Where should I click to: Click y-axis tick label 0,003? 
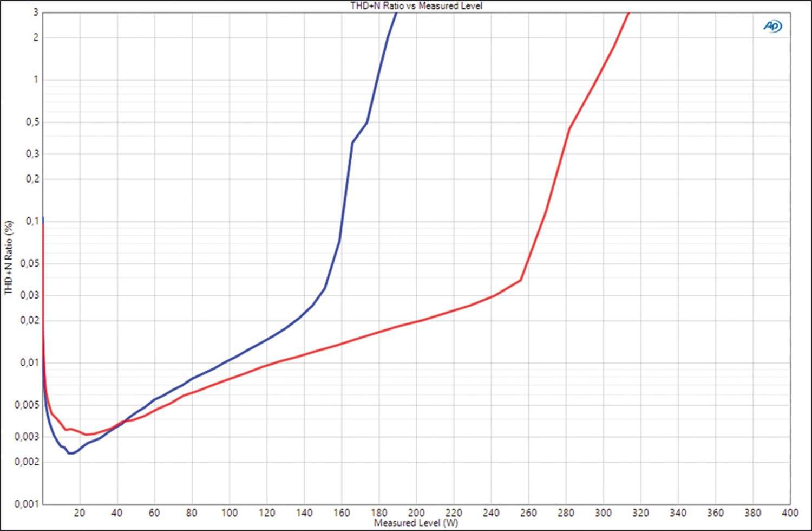(x=27, y=437)
